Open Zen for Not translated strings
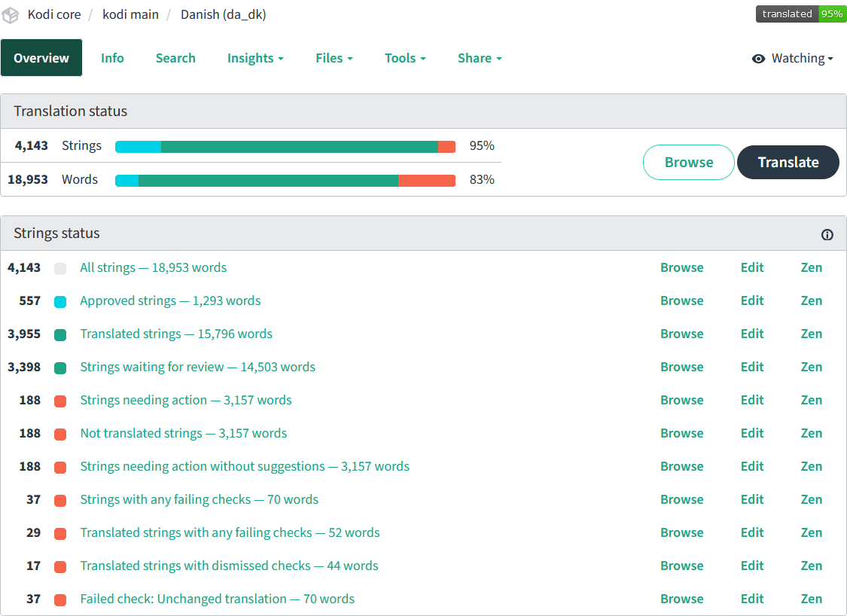The height and width of the screenshot is (616, 847). coord(812,433)
